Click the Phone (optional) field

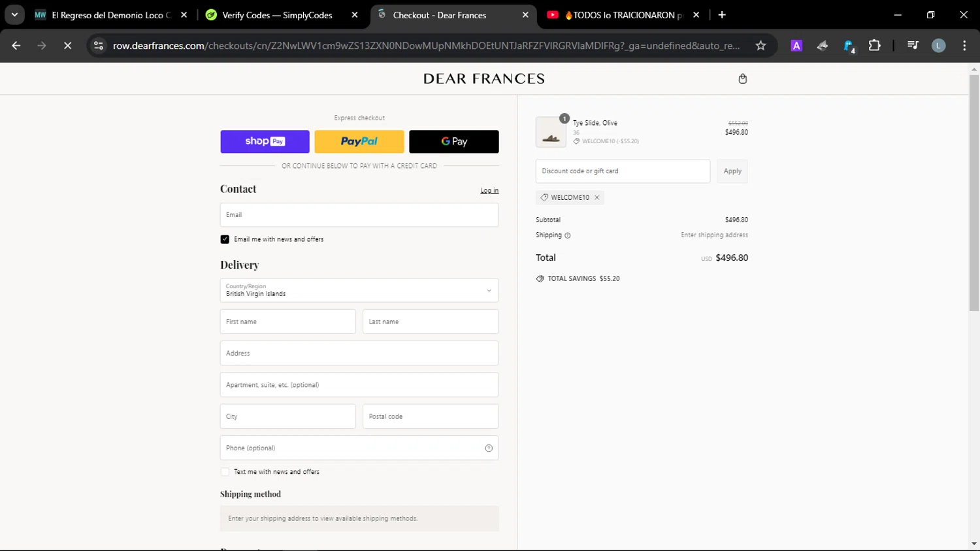(359, 448)
